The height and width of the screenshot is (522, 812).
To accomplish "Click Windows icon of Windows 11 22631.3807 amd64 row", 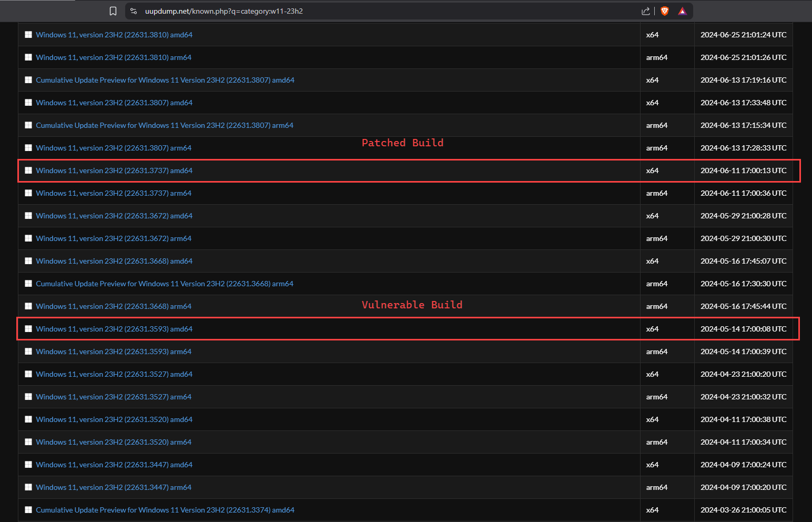I will [x=28, y=103].
